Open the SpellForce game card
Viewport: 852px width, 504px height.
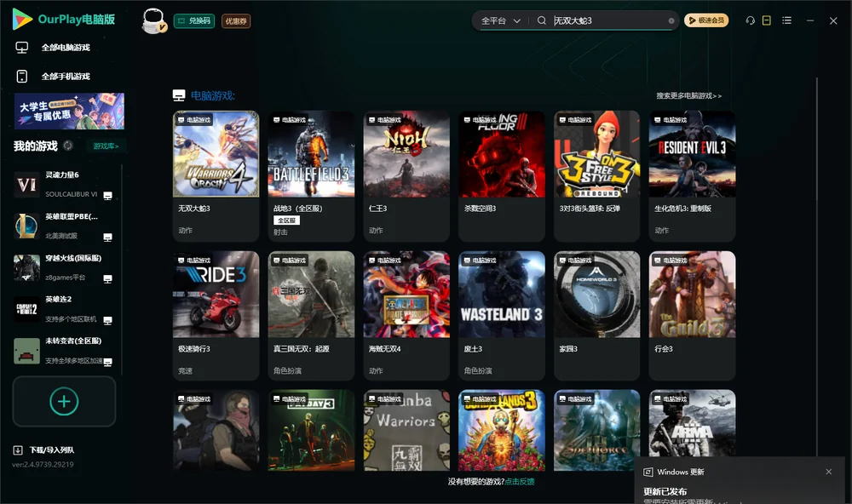click(596, 430)
